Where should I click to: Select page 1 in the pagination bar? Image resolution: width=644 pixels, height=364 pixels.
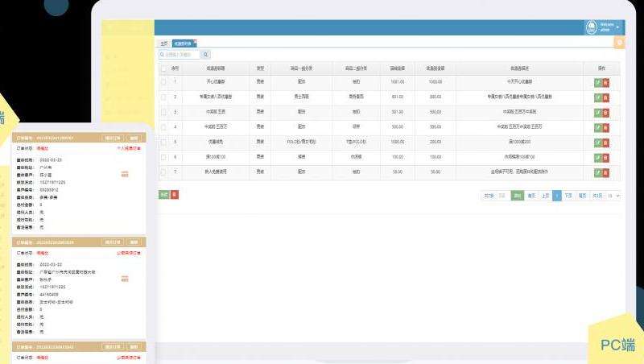tap(557, 196)
